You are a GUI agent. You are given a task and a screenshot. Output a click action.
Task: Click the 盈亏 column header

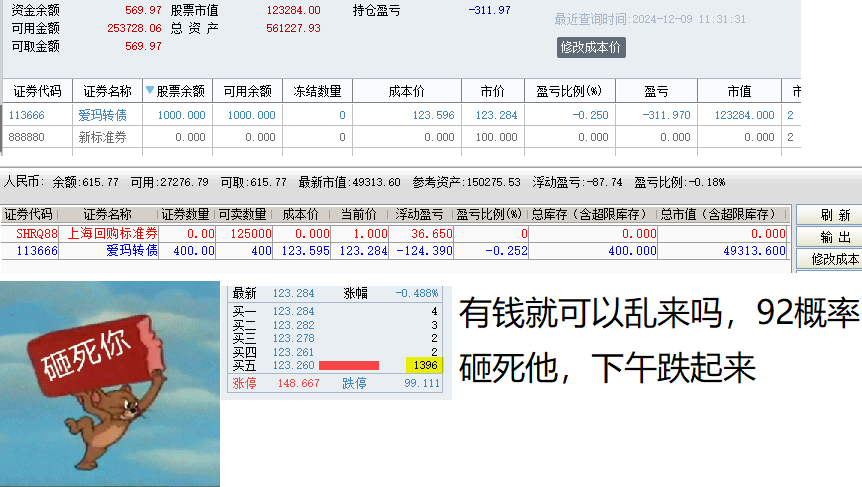[x=656, y=91]
